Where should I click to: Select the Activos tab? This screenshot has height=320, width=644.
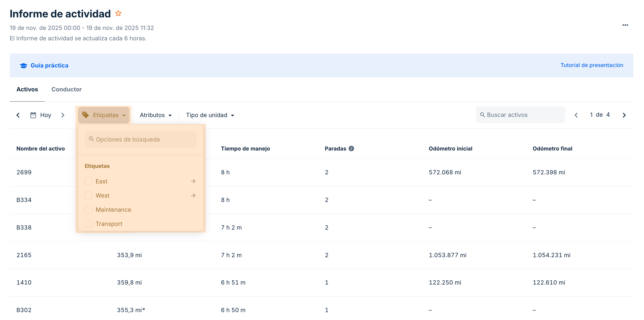point(27,90)
